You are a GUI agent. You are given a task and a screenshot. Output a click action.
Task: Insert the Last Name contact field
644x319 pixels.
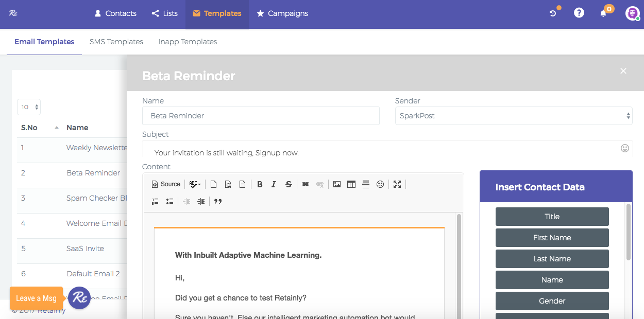click(x=552, y=259)
